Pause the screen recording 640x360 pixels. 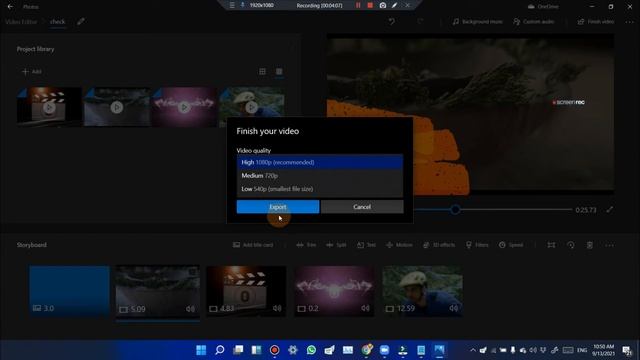358,5
